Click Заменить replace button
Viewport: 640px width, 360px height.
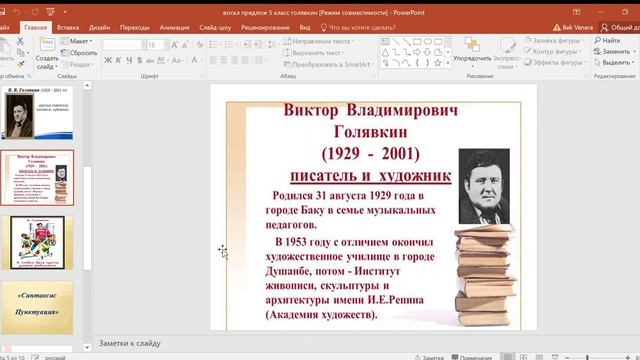[615, 51]
